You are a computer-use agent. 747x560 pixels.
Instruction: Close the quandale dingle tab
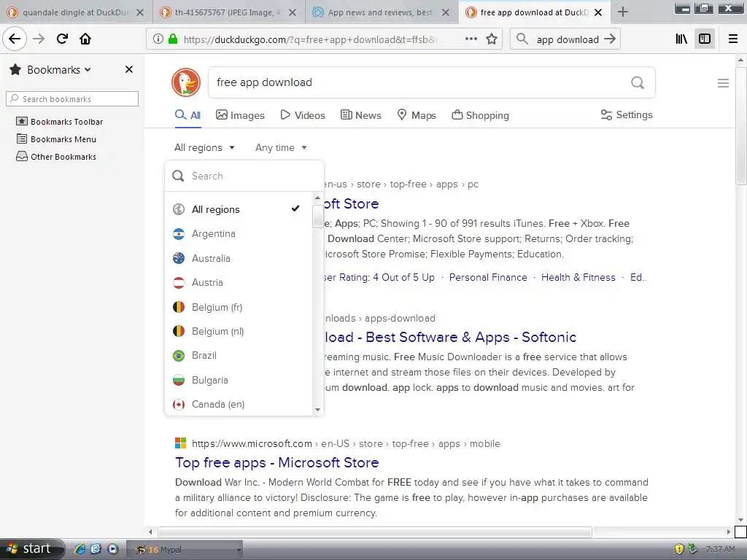click(x=140, y=12)
